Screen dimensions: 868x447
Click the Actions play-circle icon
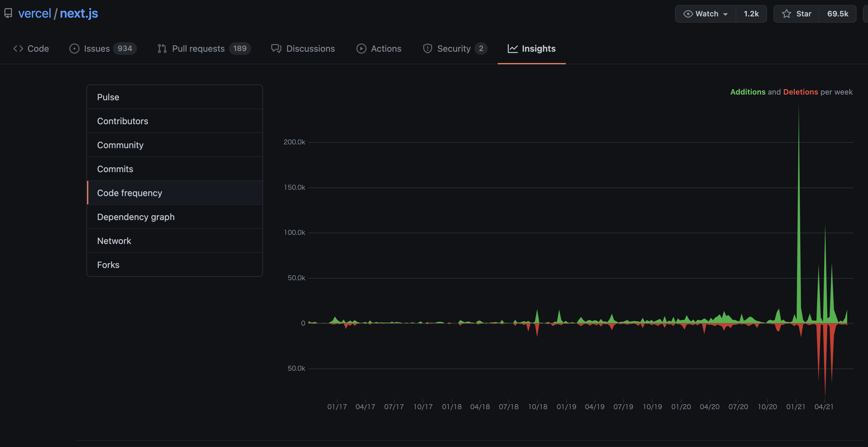361,49
